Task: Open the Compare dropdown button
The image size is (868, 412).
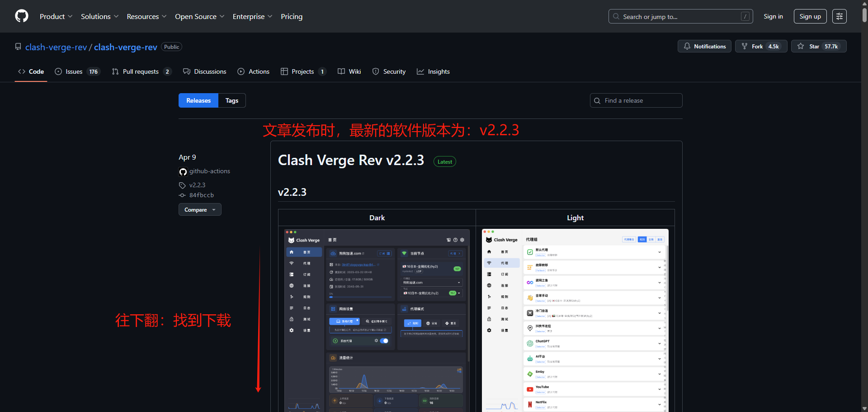Action: 200,210
